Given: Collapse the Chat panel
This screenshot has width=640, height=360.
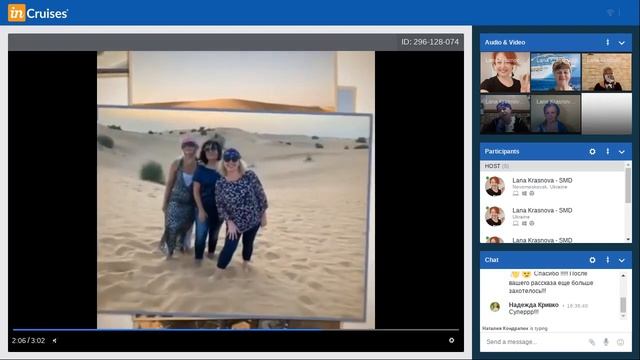Looking at the screenshot, I should (621, 260).
